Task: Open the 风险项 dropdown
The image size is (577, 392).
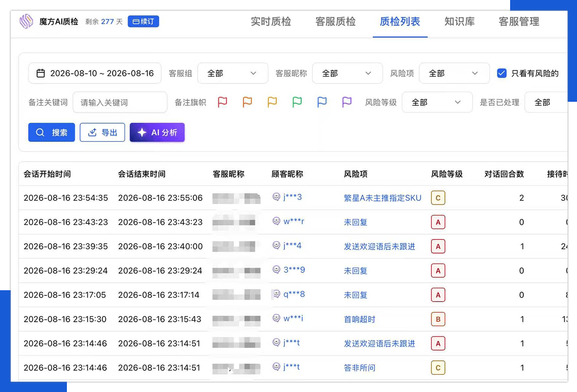Action: click(454, 73)
